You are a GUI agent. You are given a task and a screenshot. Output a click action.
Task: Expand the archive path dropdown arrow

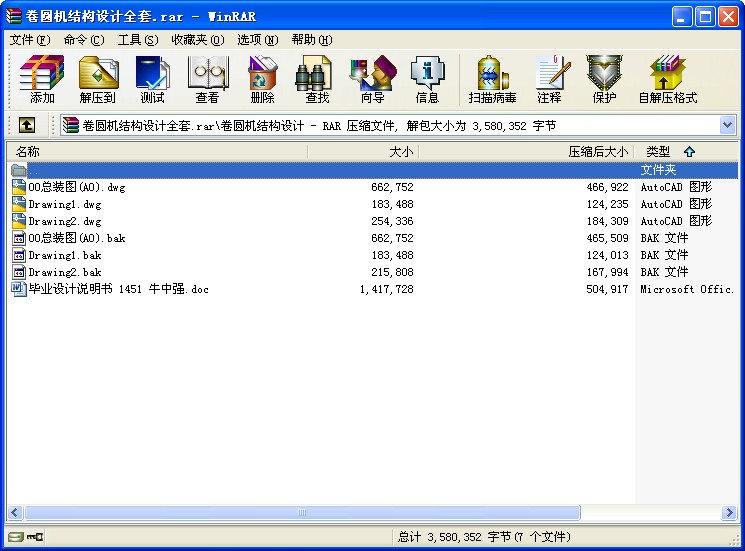coord(727,125)
